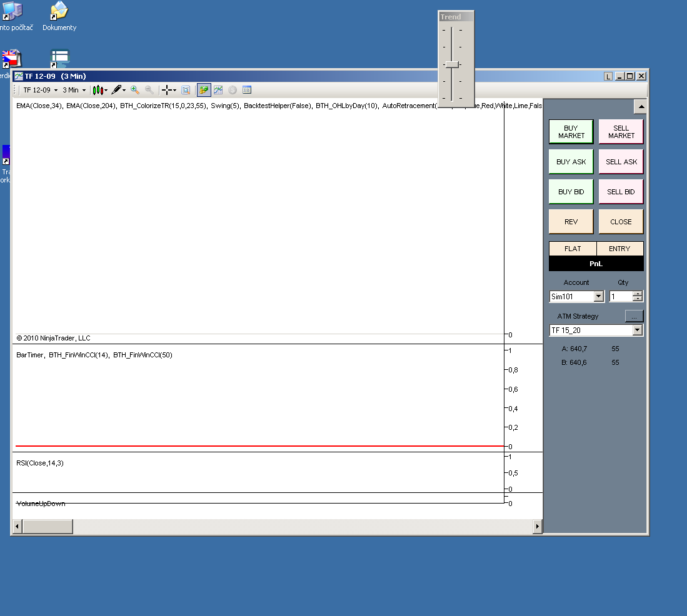Click the chart window title icon

pyautogui.click(x=19, y=76)
